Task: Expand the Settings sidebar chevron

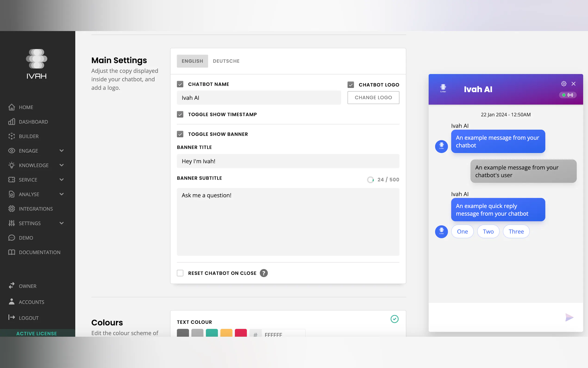Action: click(x=62, y=223)
